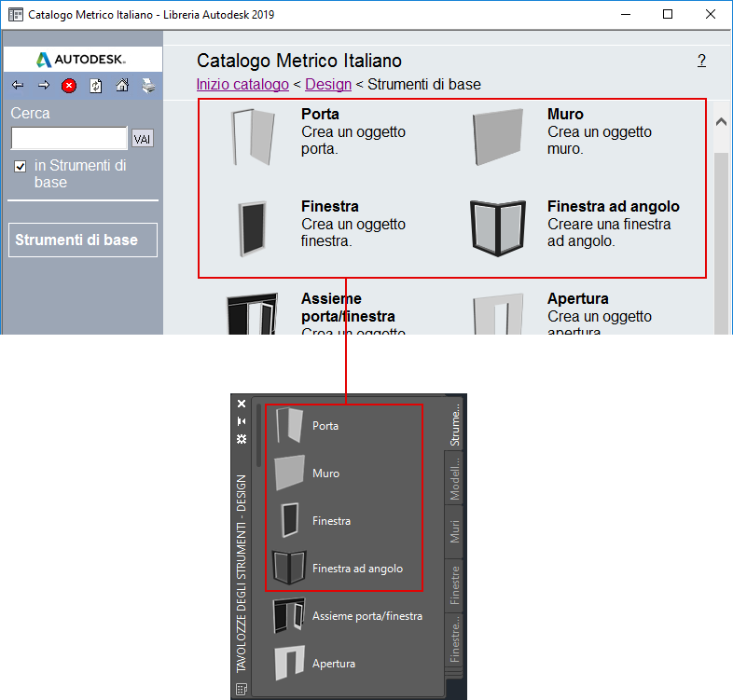Select the Porta door icon in catalog
Image resolution: width=733 pixels, height=700 pixels.
(254, 137)
